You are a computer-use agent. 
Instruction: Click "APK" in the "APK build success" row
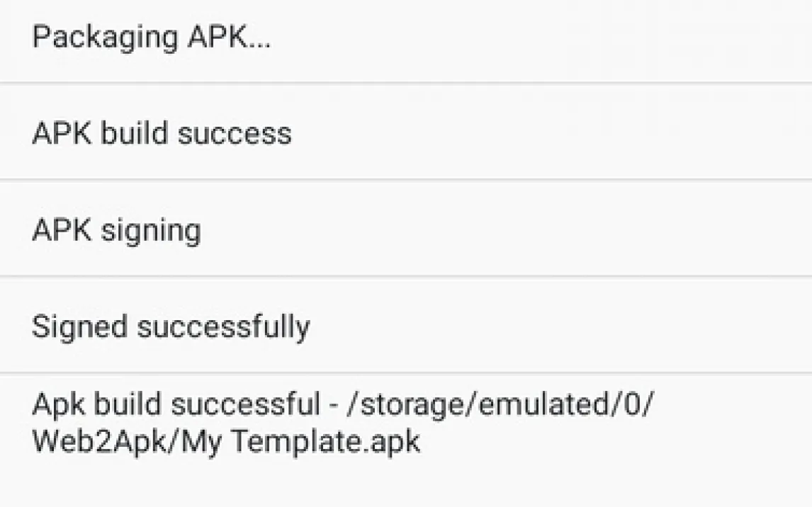(62, 134)
